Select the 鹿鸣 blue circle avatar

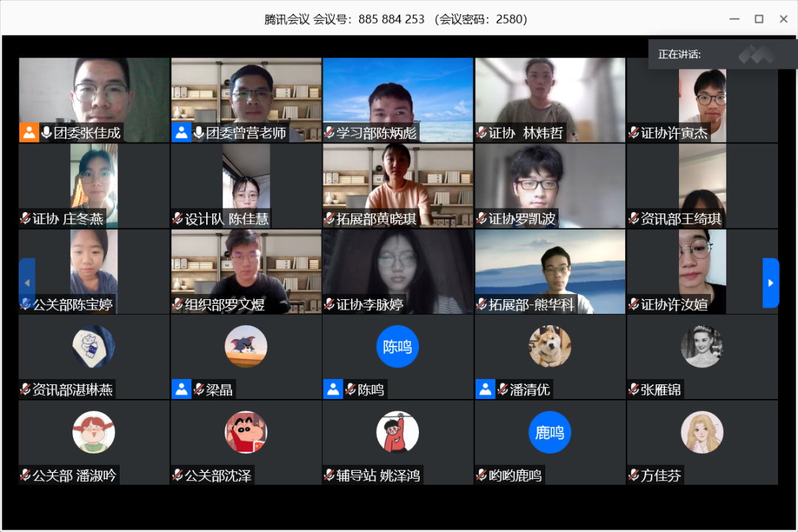(x=549, y=432)
